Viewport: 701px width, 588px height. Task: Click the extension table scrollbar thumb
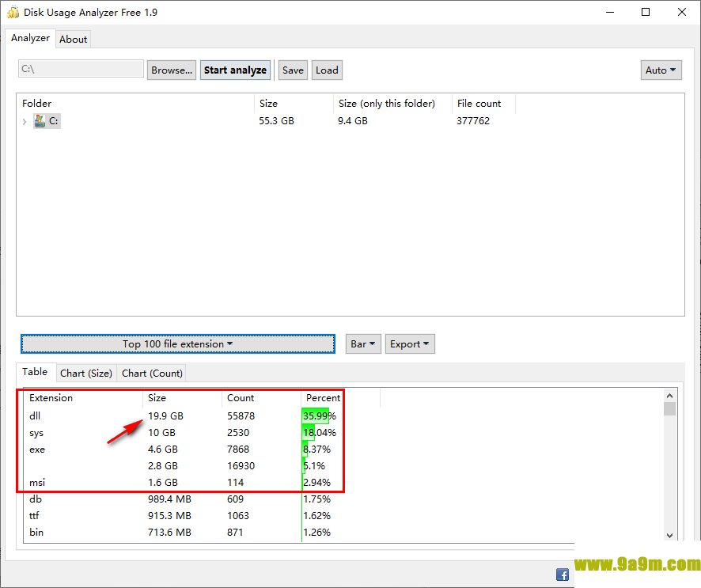[x=669, y=409]
